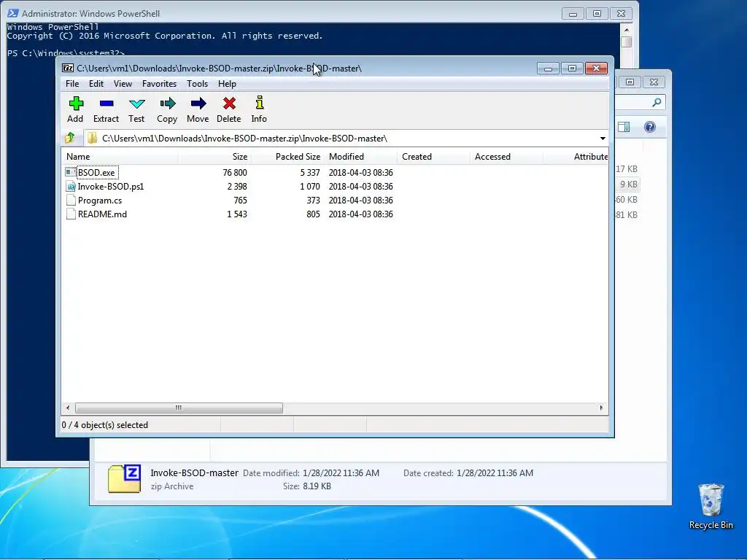Click the Explorer 9 KB file size entry
This screenshot has width=747, height=560.
click(x=628, y=184)
